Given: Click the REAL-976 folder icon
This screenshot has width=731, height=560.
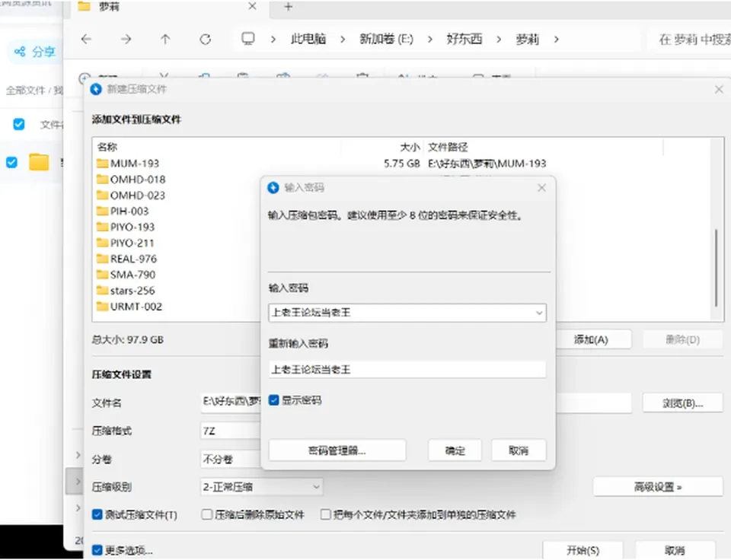Looking at the screenshot, I should tap(102, 259).
